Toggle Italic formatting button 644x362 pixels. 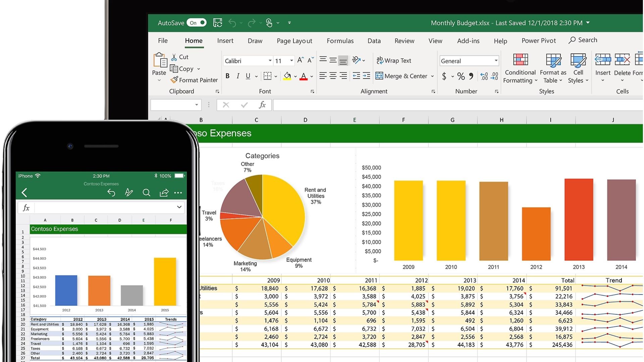pos(238,76)
